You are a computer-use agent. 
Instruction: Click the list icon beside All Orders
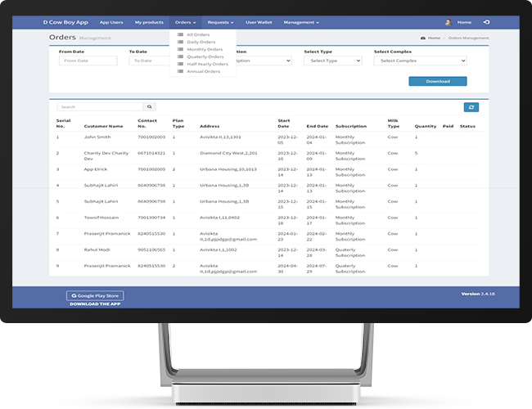coord(180,34)
